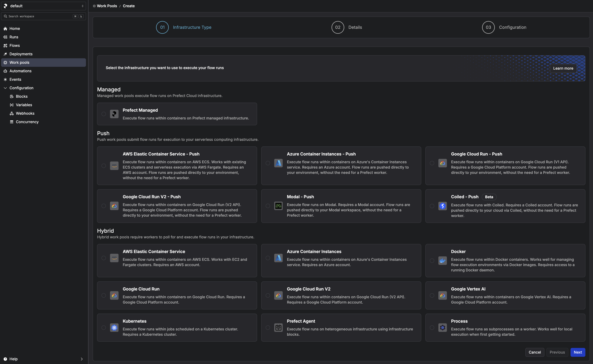Click Azure logo on Container Instances Push card
Viewport: 593px width, 364px height.
click(x=278, y=163)
